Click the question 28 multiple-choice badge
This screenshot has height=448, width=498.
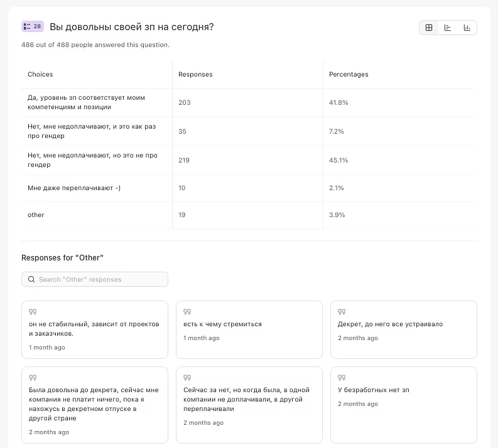33,26
